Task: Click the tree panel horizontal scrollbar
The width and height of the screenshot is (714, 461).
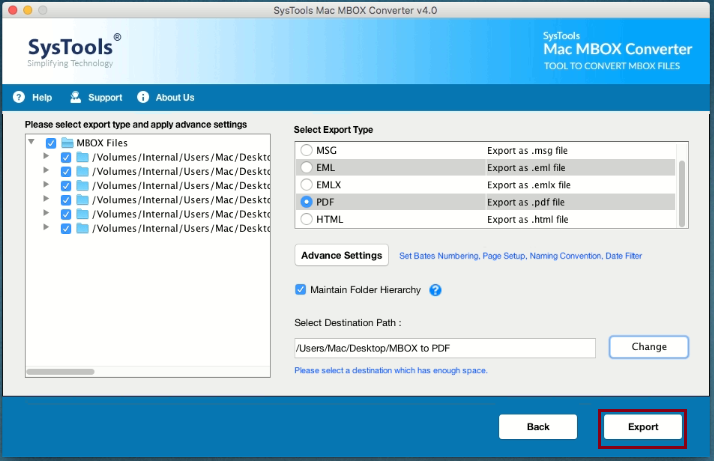Action: 61,372
